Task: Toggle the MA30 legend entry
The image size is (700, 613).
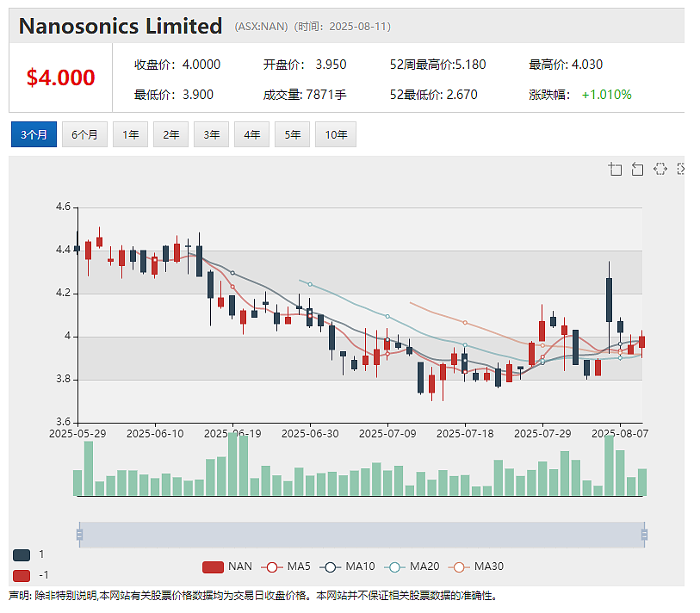Action: coord(476,567)
